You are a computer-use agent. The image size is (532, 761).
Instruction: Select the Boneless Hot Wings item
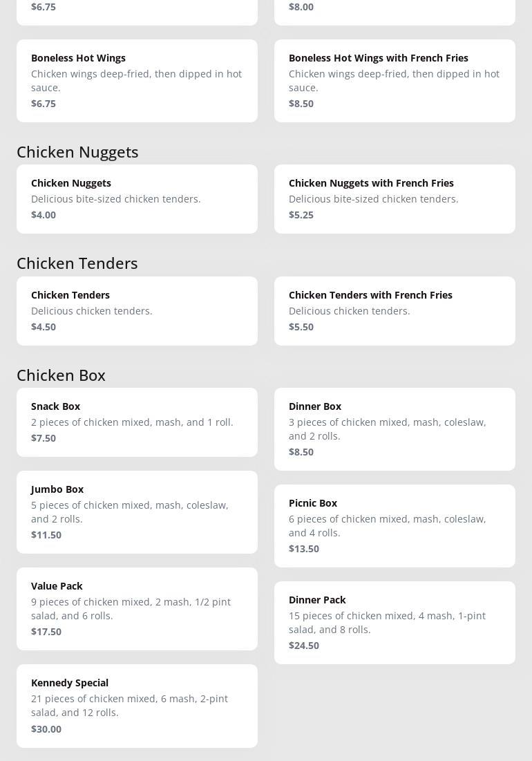[x=137, y=81]
